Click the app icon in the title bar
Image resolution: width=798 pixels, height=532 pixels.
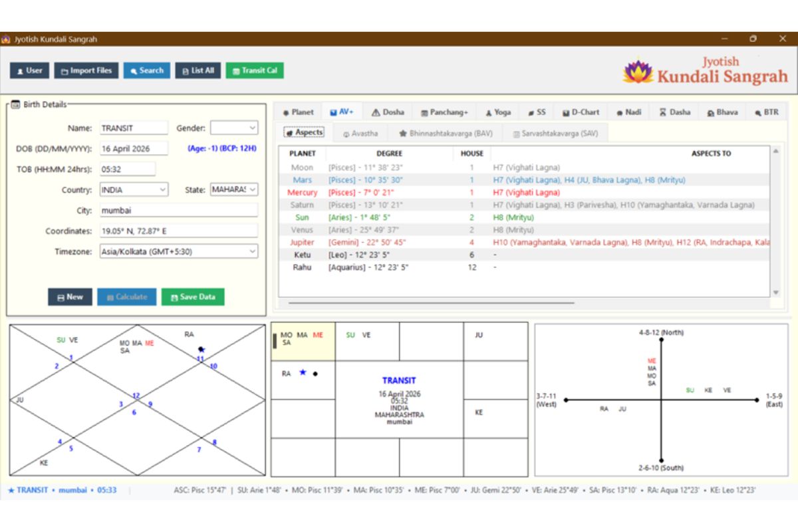coord(6,39)
